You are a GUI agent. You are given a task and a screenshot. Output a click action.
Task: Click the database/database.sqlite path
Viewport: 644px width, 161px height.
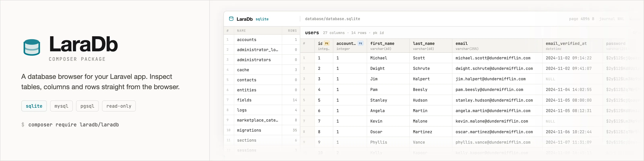point(332,19)
